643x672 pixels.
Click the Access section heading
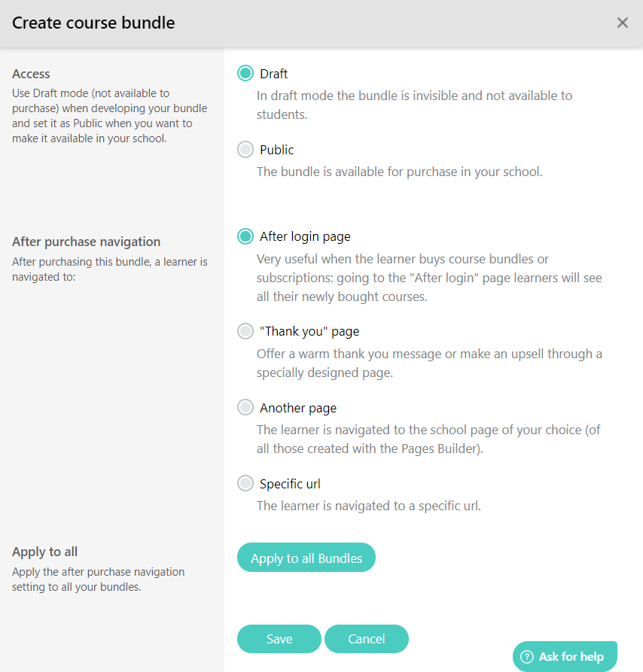[31, 73]
